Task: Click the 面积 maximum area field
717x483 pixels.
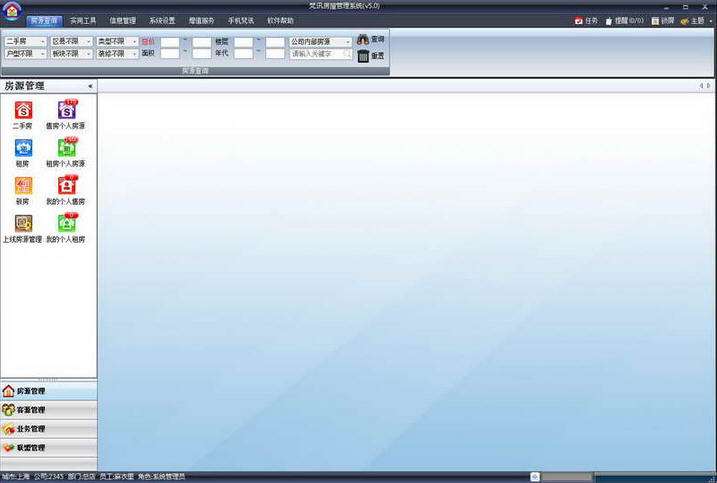Action: pos(202,54)
